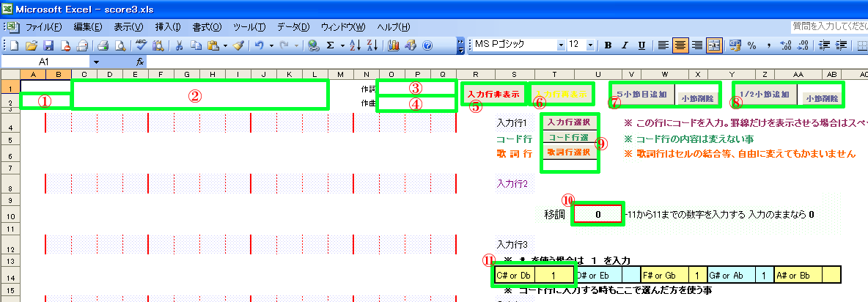868x302 pixels.
Task: Expand the font size dropdown showing 12
Action: pos(591,45)
